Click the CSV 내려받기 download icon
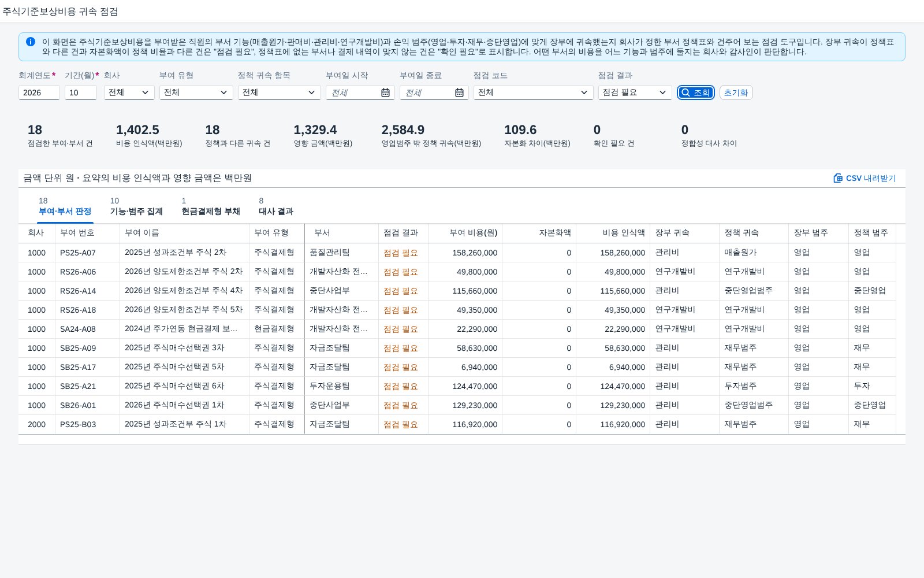924x578 pixels. click(x=838, y=178)
